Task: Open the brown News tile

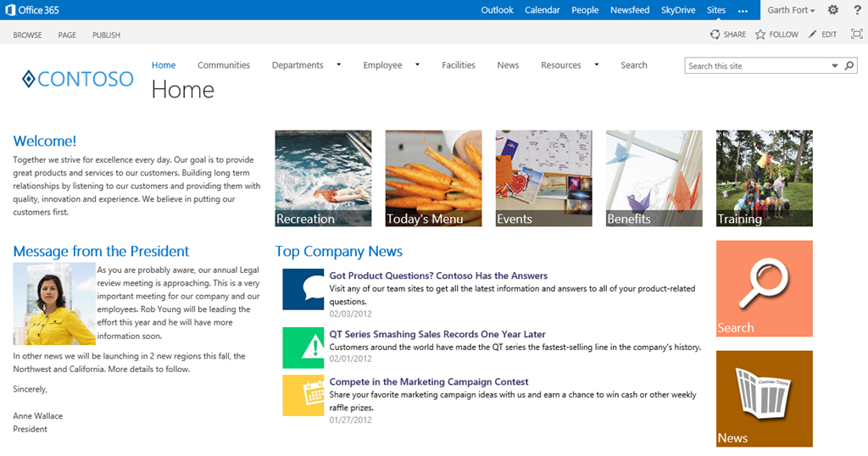Action: (x=764, y=398)
